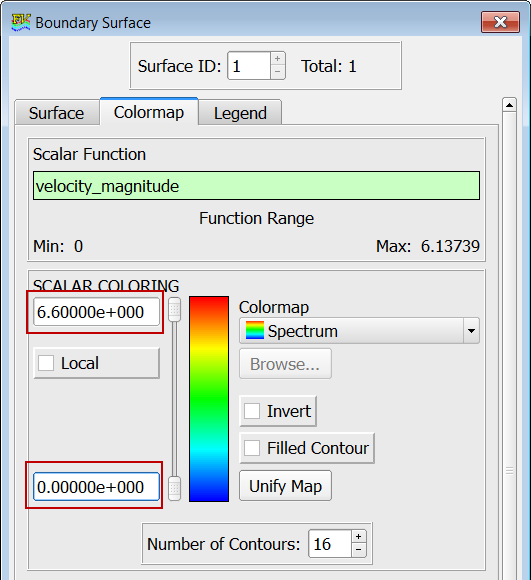Click the scrollbar up arrow
Viewport: 531px width, 580px height.
pyautogui.click(x=509, y=105)
